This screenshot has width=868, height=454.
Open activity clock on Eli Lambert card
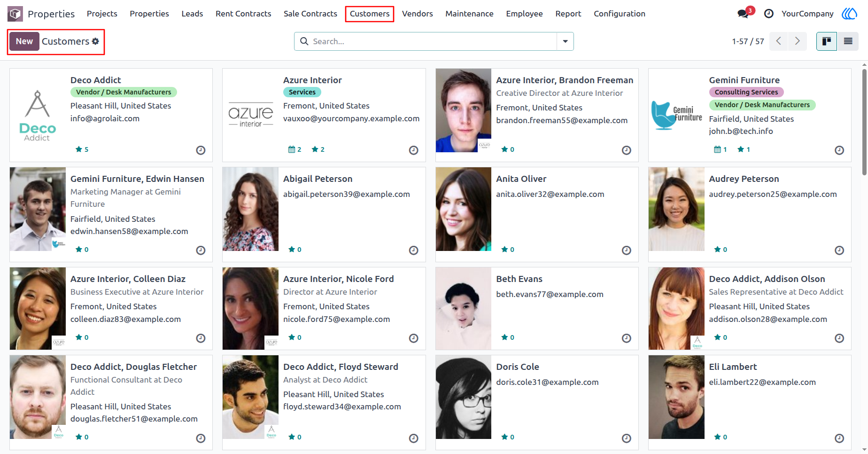tap(839, 438)
